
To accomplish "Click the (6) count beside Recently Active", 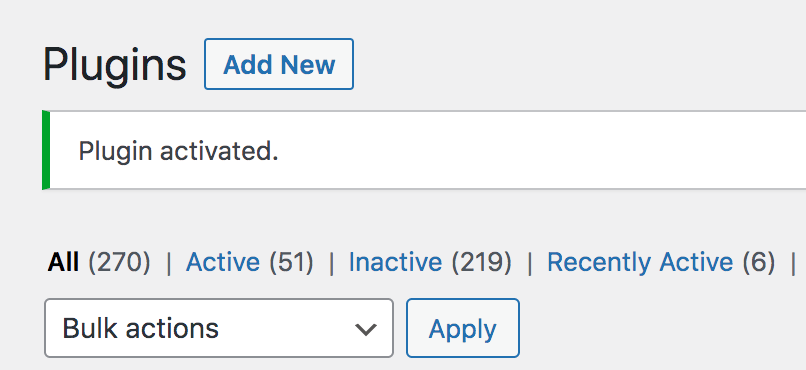I will pyautogui.click(x=759, y=262).
